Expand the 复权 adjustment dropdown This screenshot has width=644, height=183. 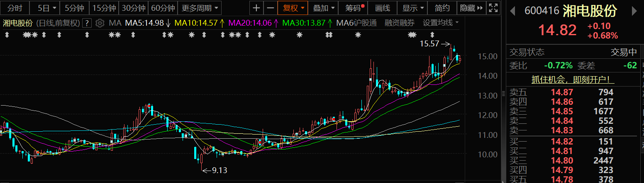click(x=294, y=8)
